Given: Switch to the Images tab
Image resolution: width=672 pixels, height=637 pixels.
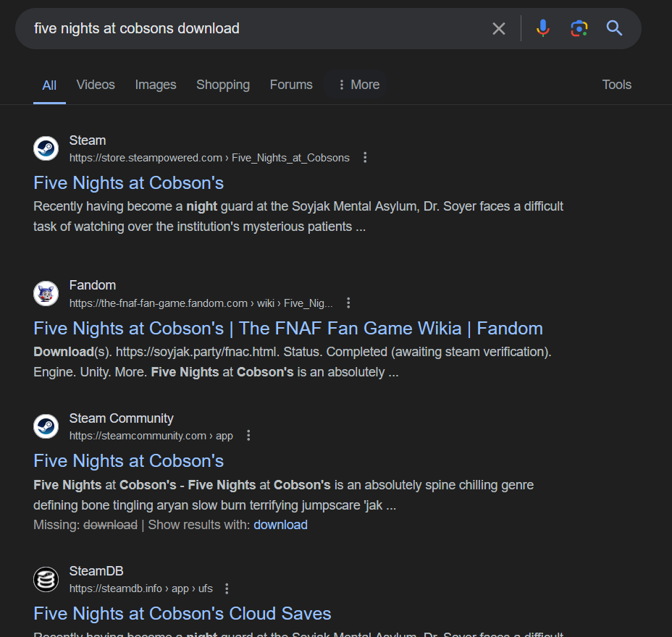Looking at the screenshot, I should 156,85.
